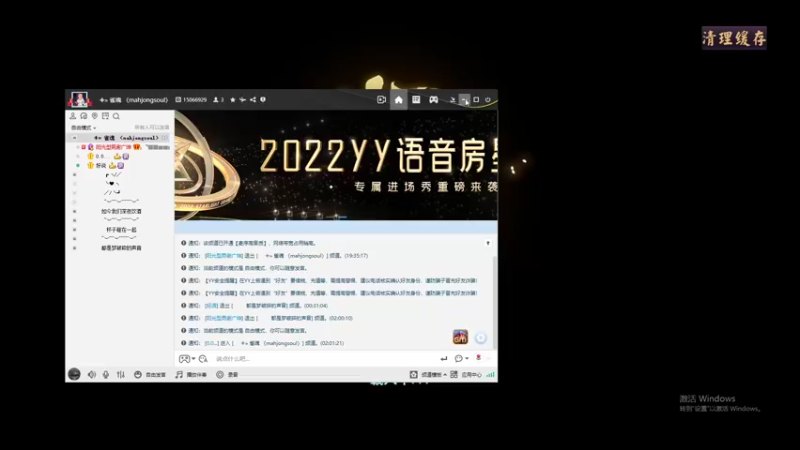Collapse the 雀魂 (mahjongsoul) root channel

click(x=74, y=138)
